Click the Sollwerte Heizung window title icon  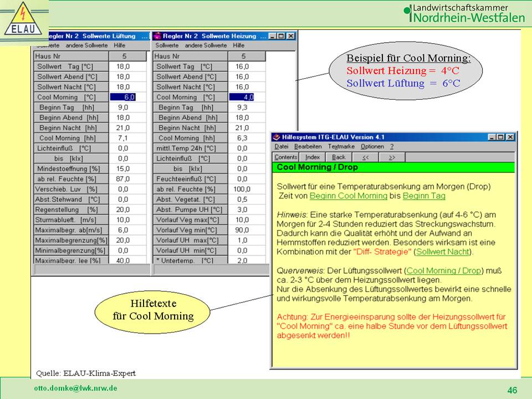[x=156, y=36]
